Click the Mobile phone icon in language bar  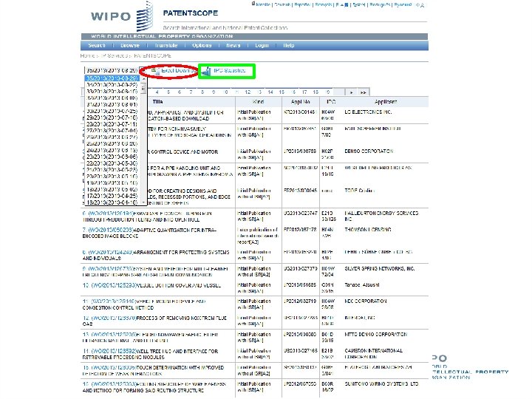(x=253, y=4)
